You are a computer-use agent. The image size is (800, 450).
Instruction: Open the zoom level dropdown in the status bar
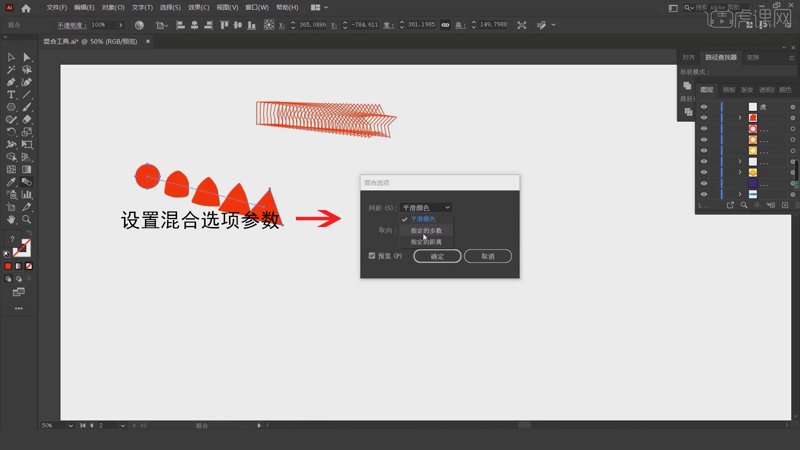[x=70, y=426]
